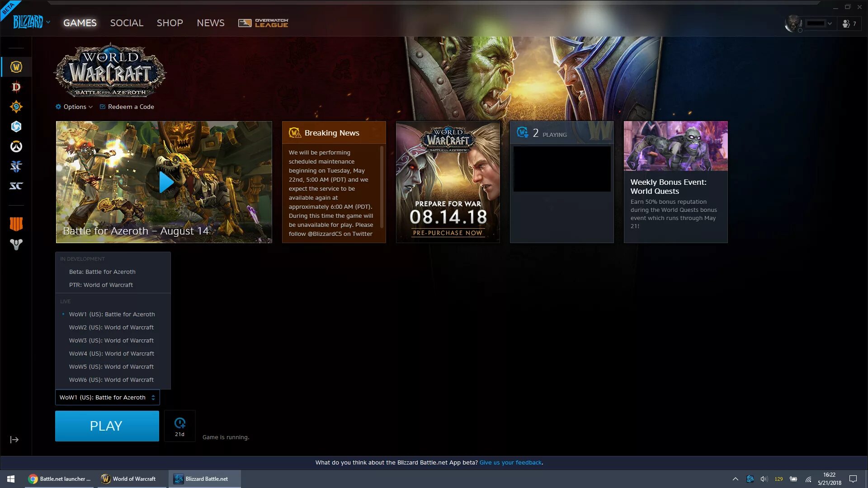The width and height of the screenshot is (868, 488).
Task: Open StarCraft II sidebar icon
Action: click(16, 166)
